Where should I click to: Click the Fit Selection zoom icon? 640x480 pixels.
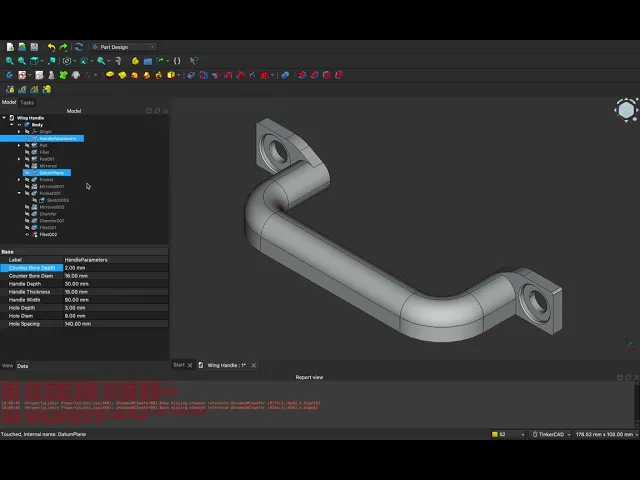click(x=22, y=61)
